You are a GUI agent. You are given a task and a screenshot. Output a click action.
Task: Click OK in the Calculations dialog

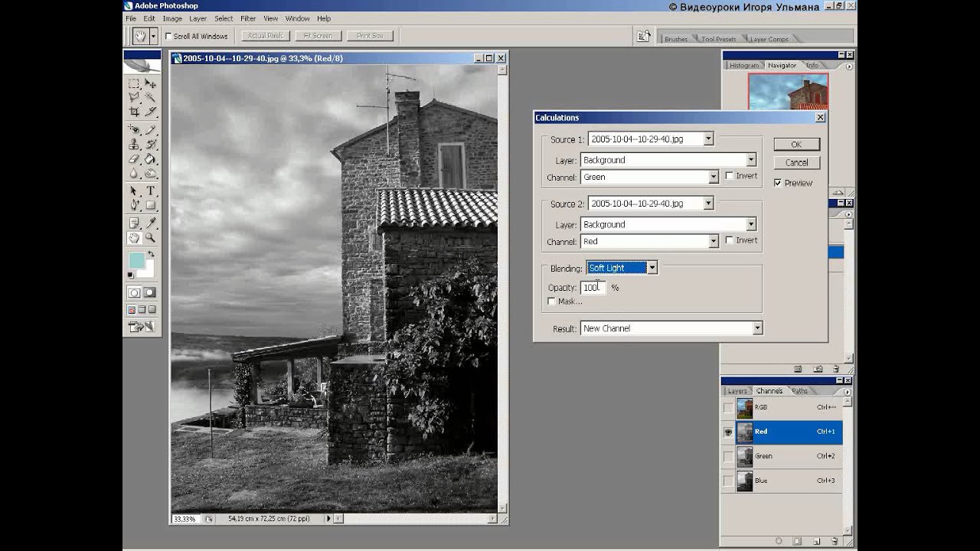(x=796, y=145)
